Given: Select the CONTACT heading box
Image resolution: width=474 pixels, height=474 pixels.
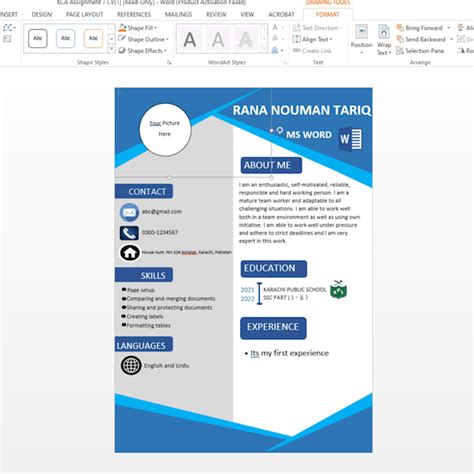Looking at the screenshot, I should (x=144, y=191).
